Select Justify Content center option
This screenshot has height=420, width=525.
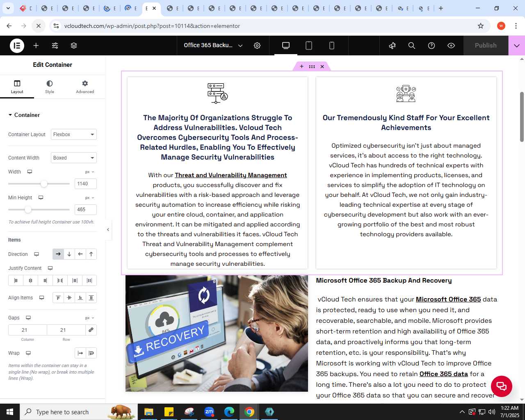30,281
